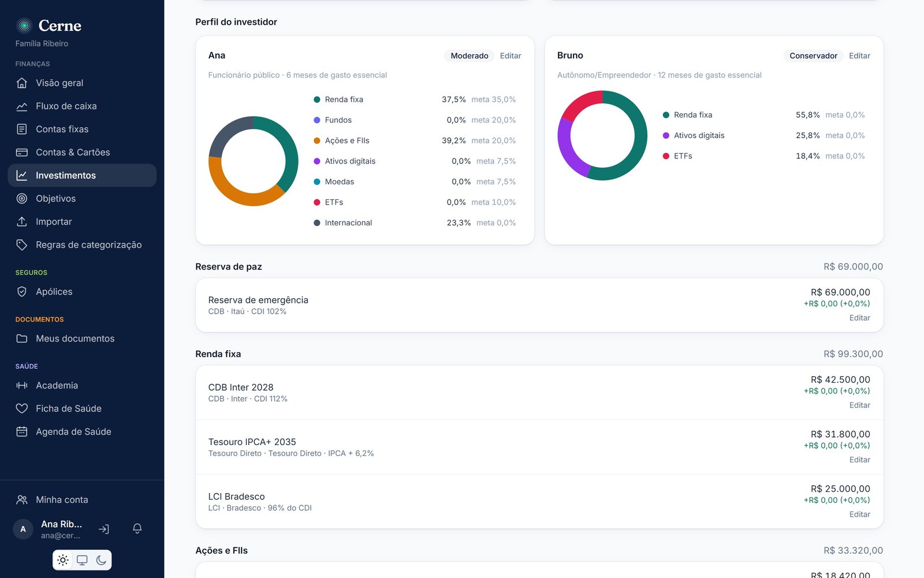Open Visão geral home icon
Viewport: 924px width, 578px height.
(x=22, y=83)
